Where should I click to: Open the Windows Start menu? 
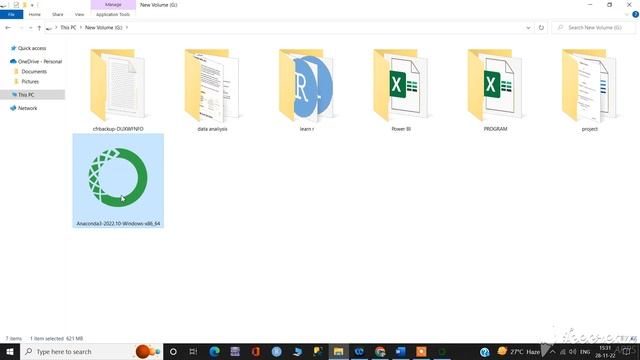(10, 351)
